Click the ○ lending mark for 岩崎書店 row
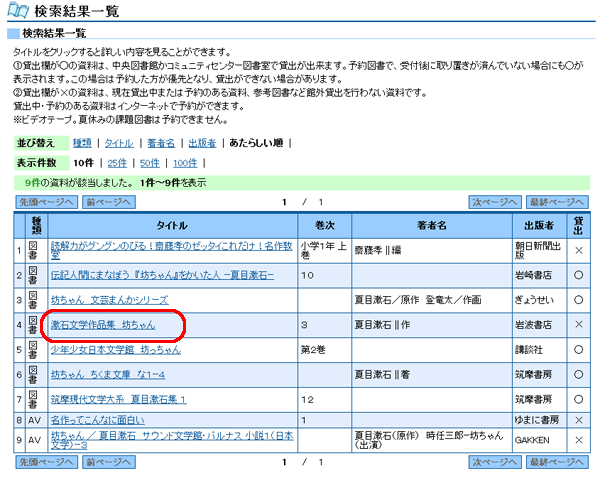 coord(579,275)
